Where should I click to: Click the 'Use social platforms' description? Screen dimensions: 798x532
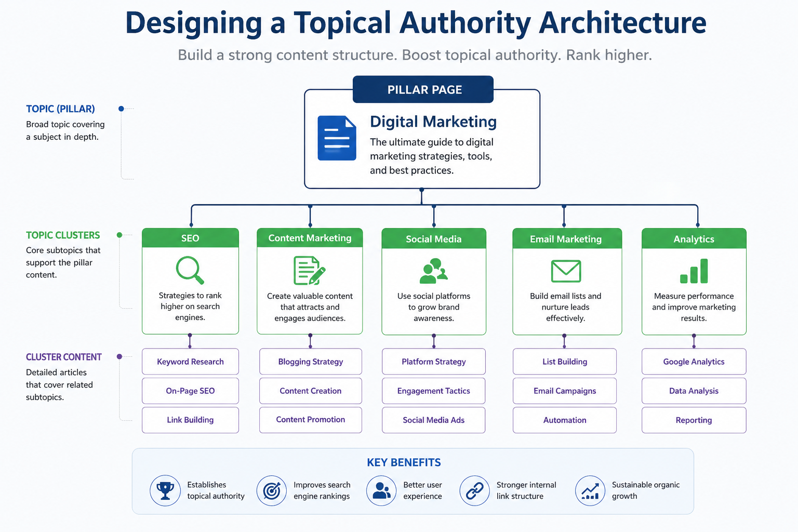[434, 307]
